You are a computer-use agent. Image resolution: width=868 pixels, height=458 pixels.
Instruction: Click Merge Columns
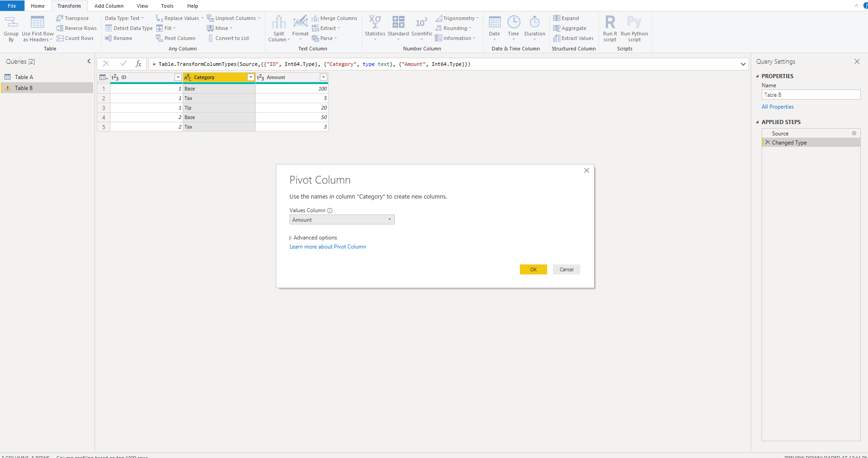tap(334, 18)
